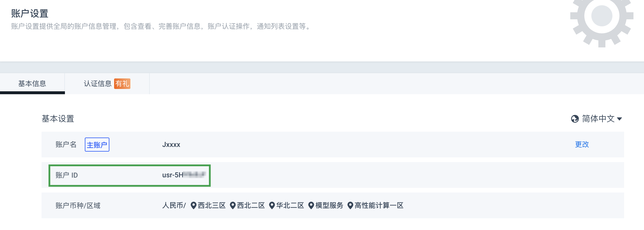This screenshot has width=644, height=230.
Task: Click the 账户币种/区域 label
Action: pos(78,205)
